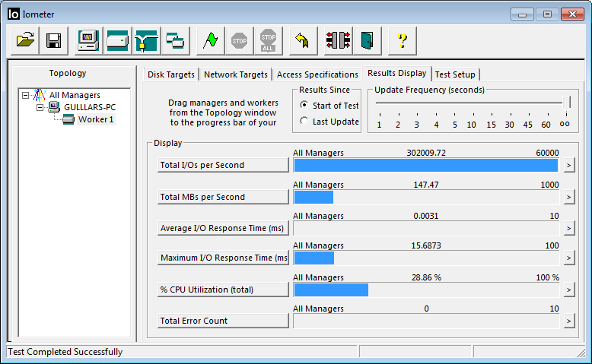Start tests with the green flag
Screen dimensions: 592x364
(x=210, y=41)
